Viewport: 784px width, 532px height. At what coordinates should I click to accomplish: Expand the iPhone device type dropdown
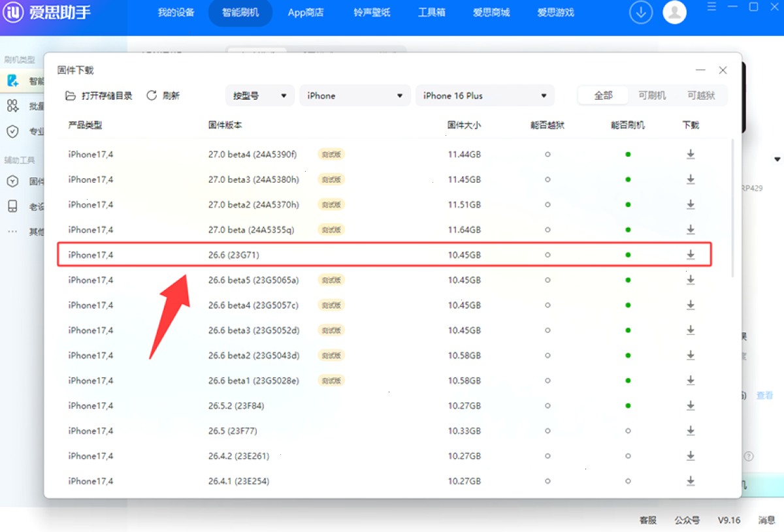point(355,95)
